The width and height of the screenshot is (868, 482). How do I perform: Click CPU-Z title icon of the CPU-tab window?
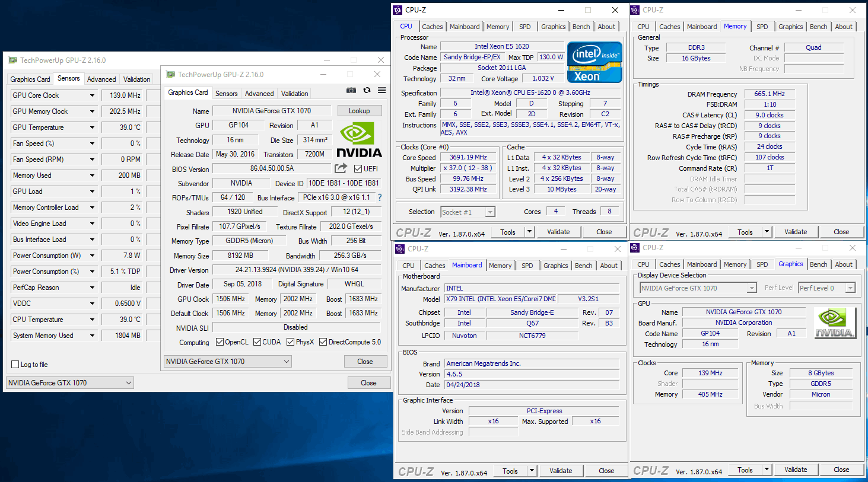(398, 10)
